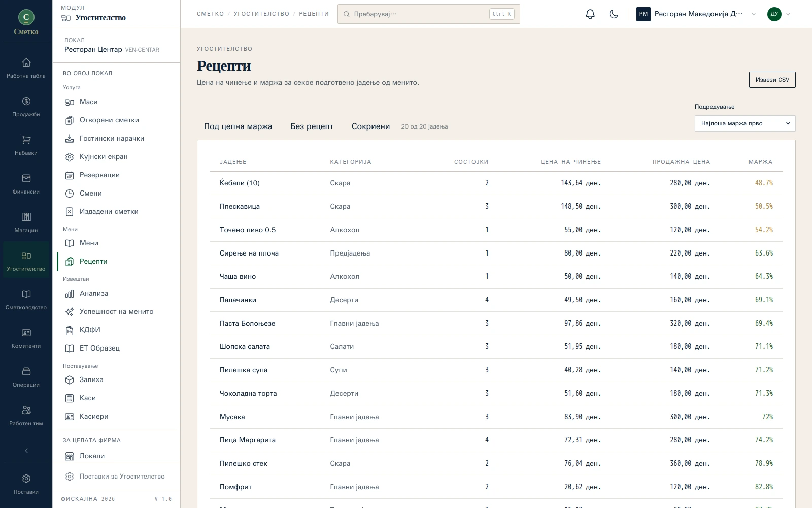Open Отворени сметки menu item
The height and width of the screenshot is (508, 812).
[117, 120]
